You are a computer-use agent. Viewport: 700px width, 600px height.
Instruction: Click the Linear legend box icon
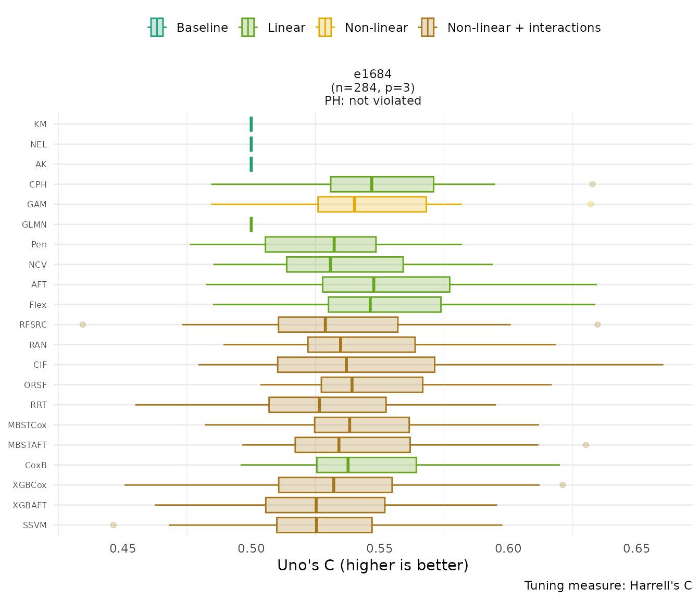(247, 28)
